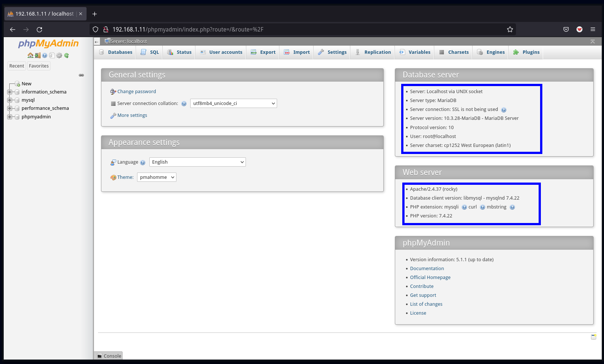Screen dimensions: 604x364
Task: Collapse top menu with the upper-right arrow icon
Action: (592, 42)
